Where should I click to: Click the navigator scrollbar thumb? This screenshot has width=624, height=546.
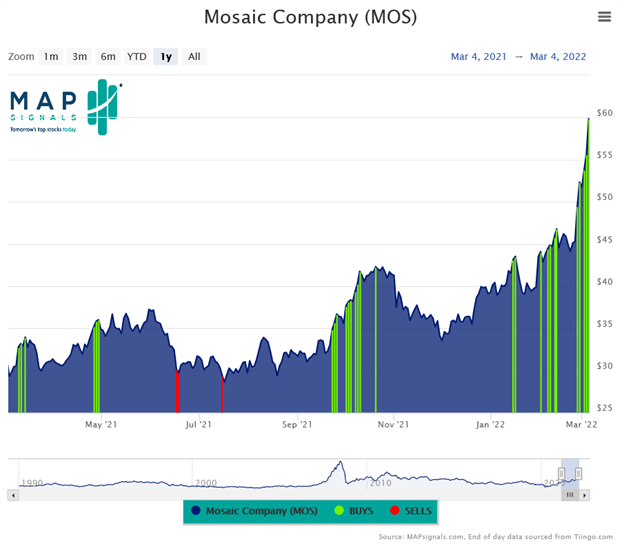click(570, 495)
